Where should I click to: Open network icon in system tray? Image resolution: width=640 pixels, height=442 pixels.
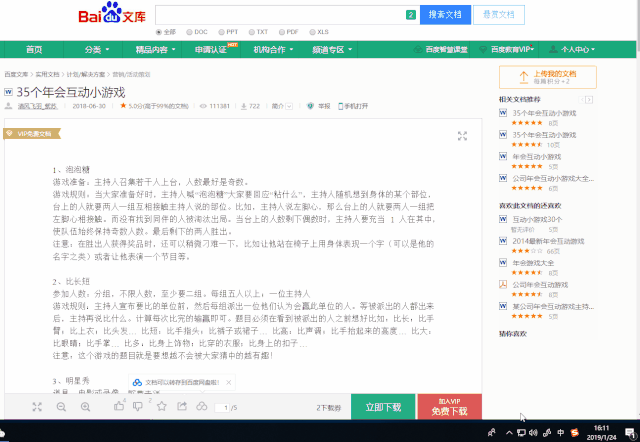tap(521, 433)
